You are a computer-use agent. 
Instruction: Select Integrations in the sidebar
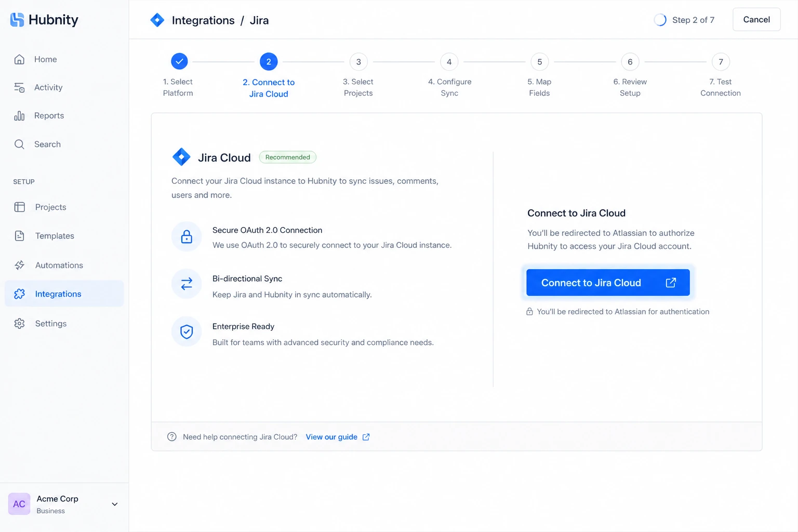[x=64, y=294]
